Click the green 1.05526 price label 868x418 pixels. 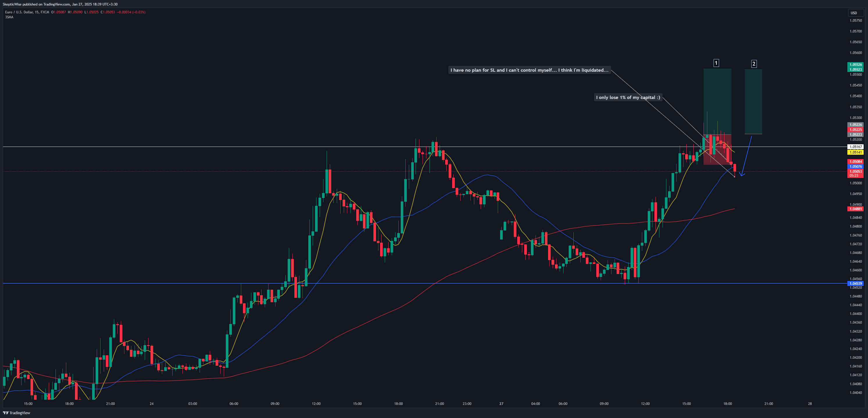[855, 65]
